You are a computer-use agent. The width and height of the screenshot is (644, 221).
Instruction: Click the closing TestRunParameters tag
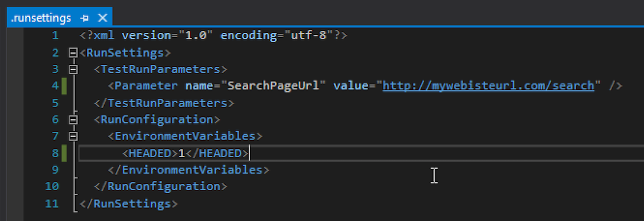point(164,103)
